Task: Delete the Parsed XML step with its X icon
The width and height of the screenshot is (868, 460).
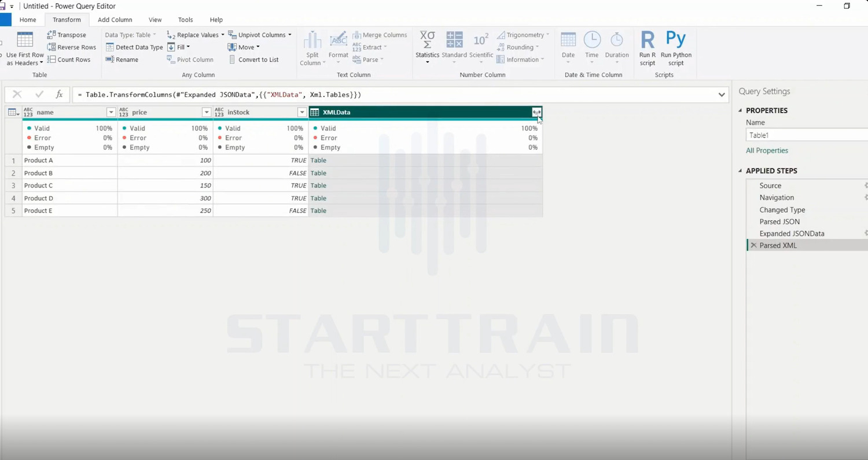Action: pyautogui.click(x=753, y=245)
